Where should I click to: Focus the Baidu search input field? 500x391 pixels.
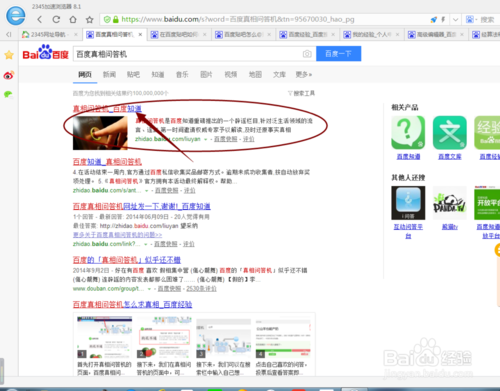pos(188,54)
